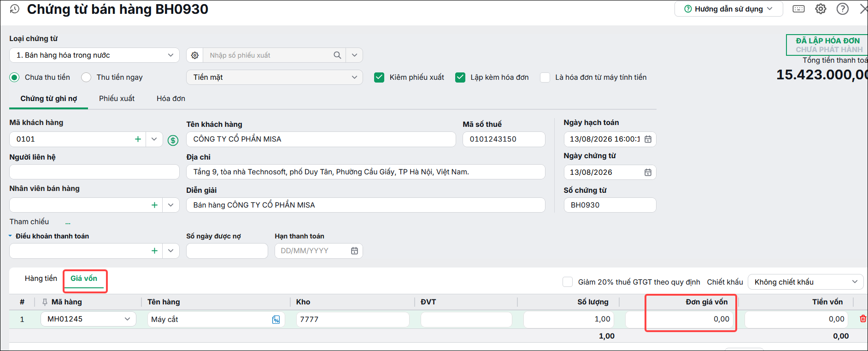Click the Tên hàng header

164,302
